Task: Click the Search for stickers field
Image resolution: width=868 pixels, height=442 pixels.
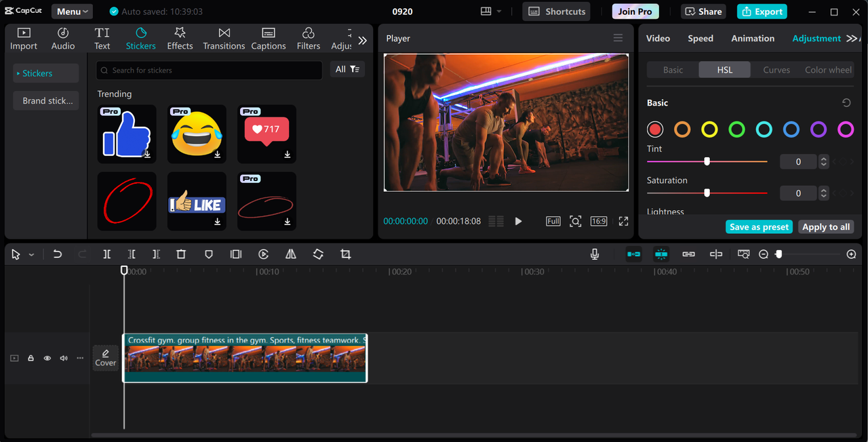Action: pyautogui.click(x=210, y=70)
